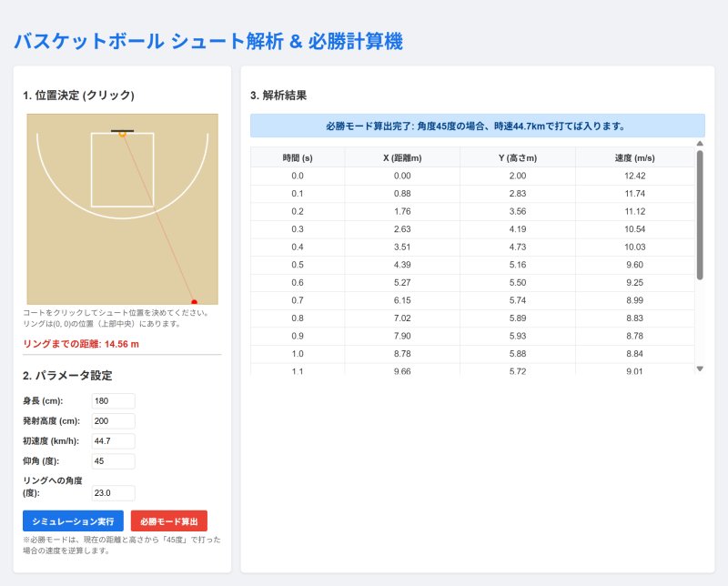Click the orange basketball ring on court
Screen dimensions: 728x586
(122, 135)
